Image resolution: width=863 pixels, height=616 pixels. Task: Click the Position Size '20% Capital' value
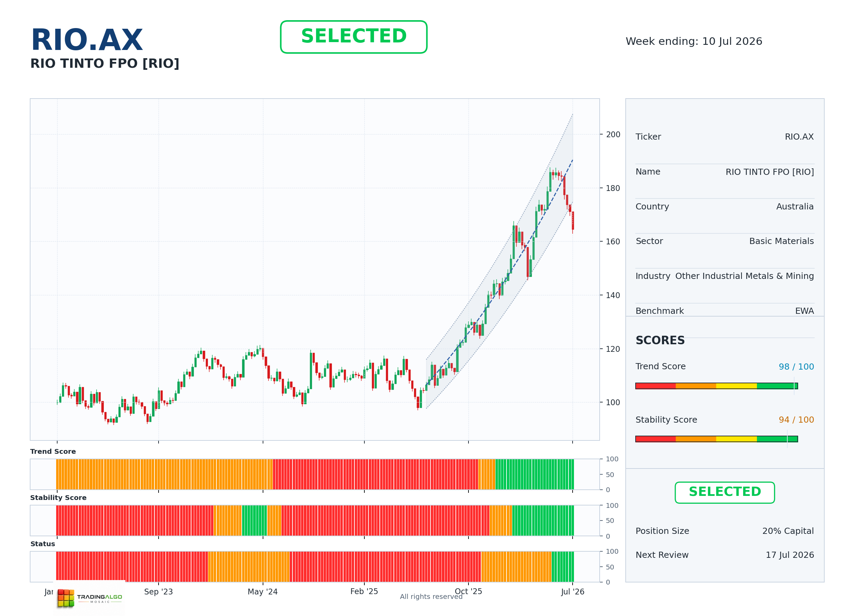pos(788,531)
